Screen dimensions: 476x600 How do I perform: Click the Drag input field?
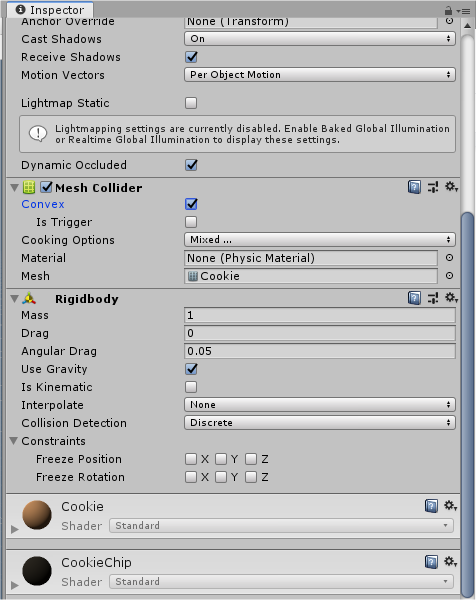tap(320, 333)
